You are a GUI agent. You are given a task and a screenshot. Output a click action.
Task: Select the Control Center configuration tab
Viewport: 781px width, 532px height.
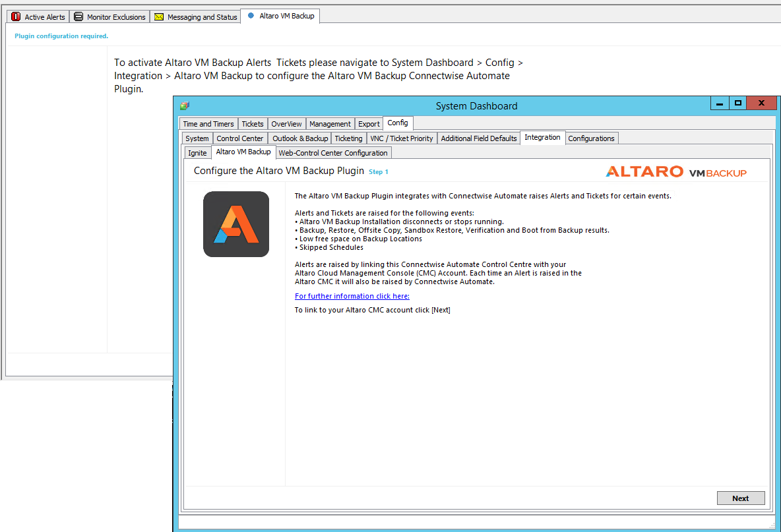tap(239, 138)
